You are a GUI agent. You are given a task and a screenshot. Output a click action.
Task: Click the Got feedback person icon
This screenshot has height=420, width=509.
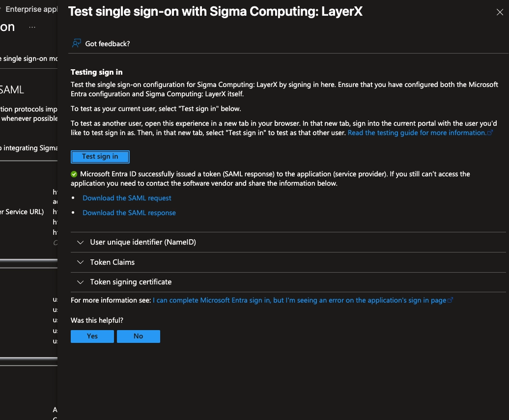(76, 43)
